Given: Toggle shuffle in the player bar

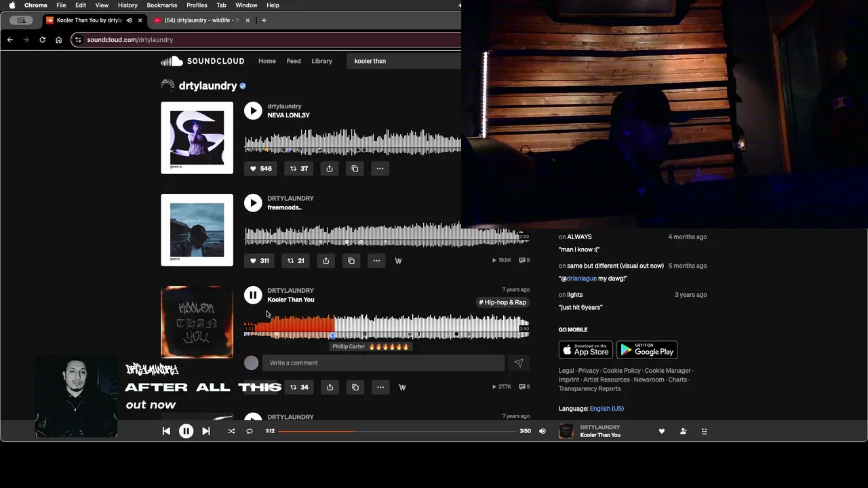Looking at the screenshot, I should click(x=231, y=431).
